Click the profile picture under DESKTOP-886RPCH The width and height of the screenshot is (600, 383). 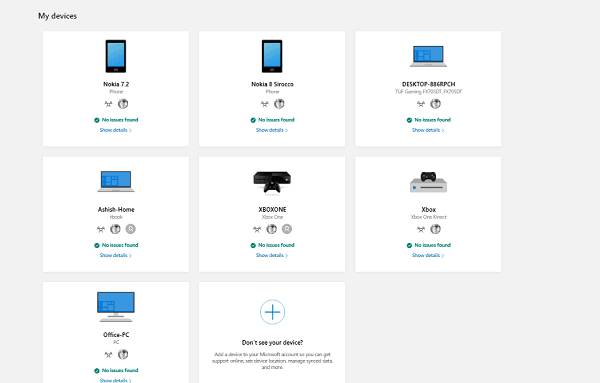pyautogui.click(x=435, y=104)
